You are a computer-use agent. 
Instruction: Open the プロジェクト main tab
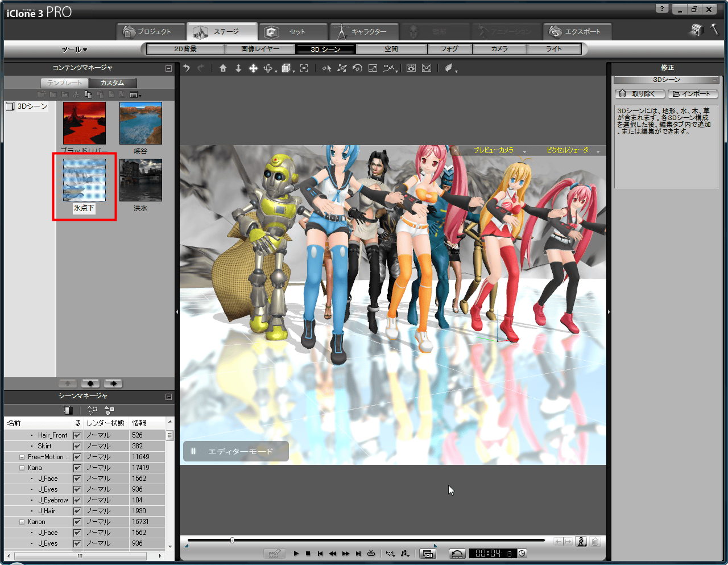[152, 32]
